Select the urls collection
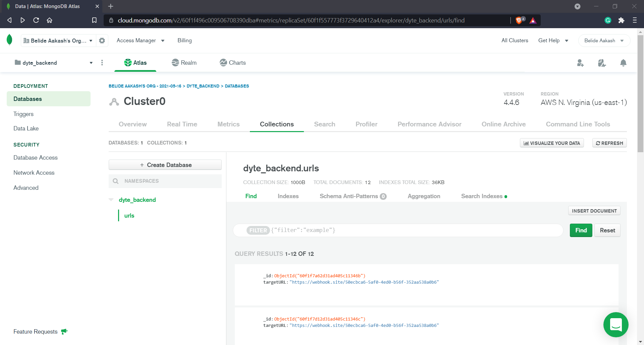Image resolution: width=644 pixels, height=345 pixels. pos(129,216)
